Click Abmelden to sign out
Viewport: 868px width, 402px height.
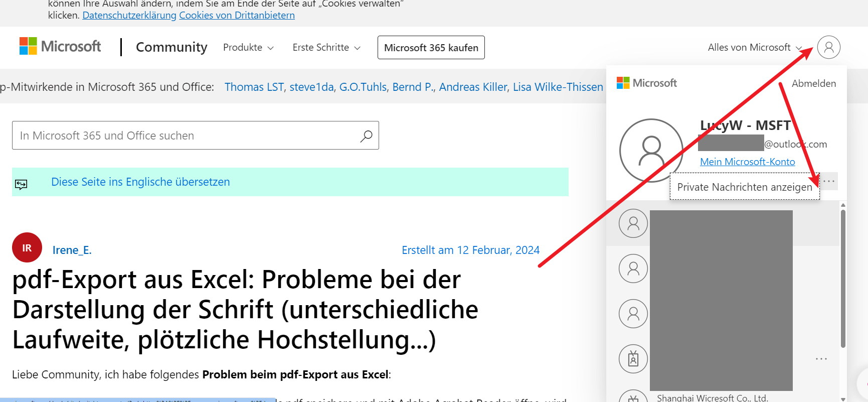pyautogui.click(x=814, y=83)
